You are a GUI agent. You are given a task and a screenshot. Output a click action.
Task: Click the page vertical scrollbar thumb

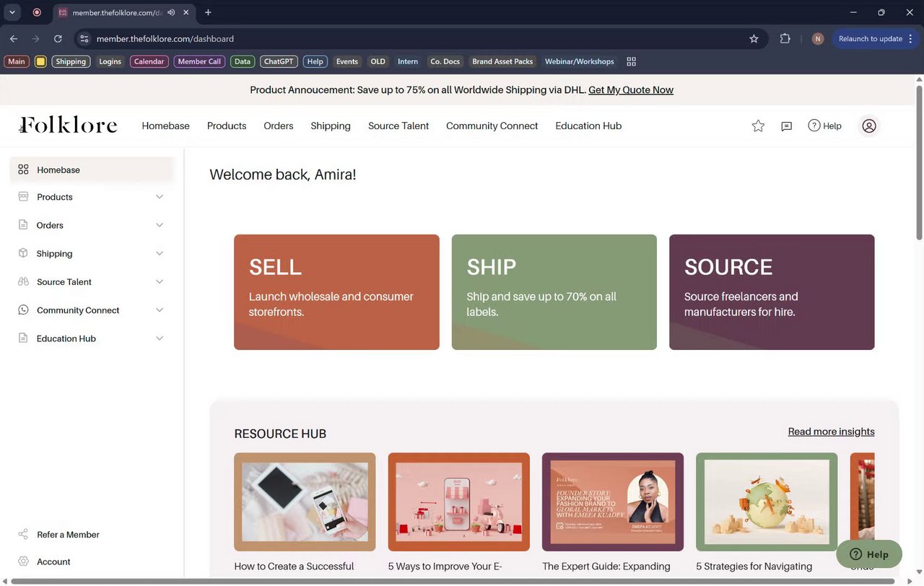coord(919,162)
